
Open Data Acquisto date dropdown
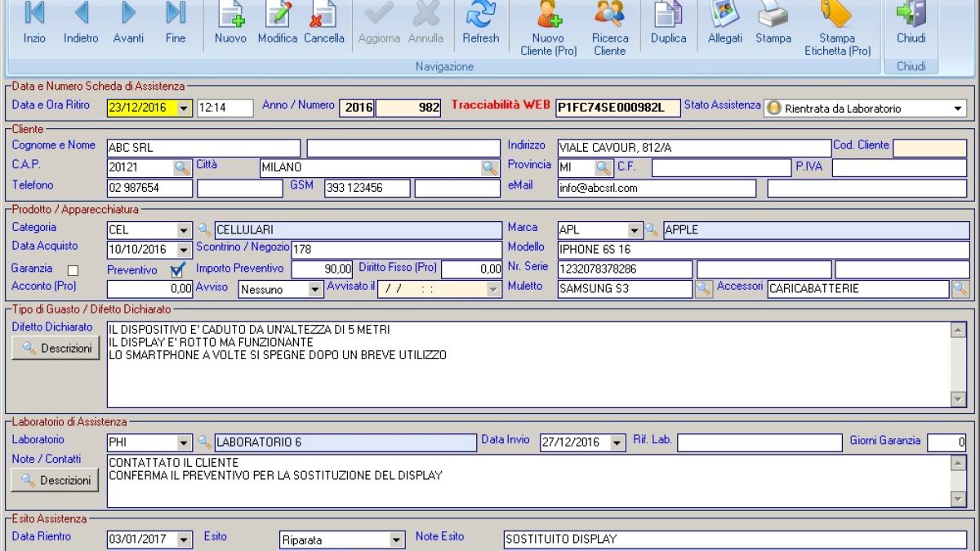tap(184, 250)
